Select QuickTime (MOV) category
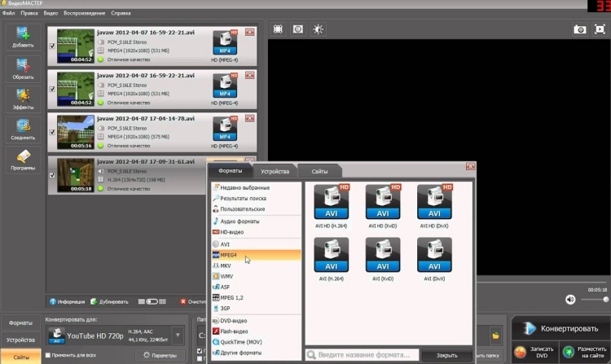 click(257, 342)
